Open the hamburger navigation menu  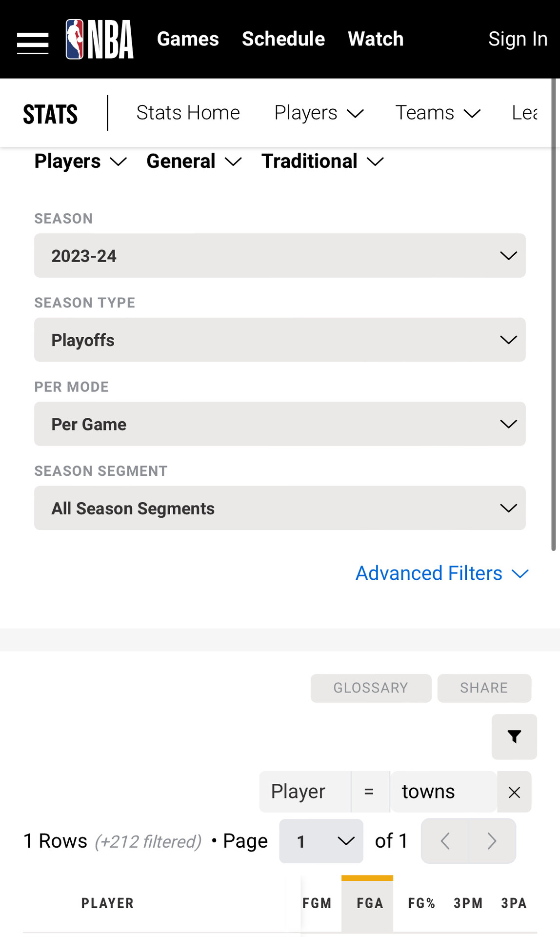tap(33, 43)
